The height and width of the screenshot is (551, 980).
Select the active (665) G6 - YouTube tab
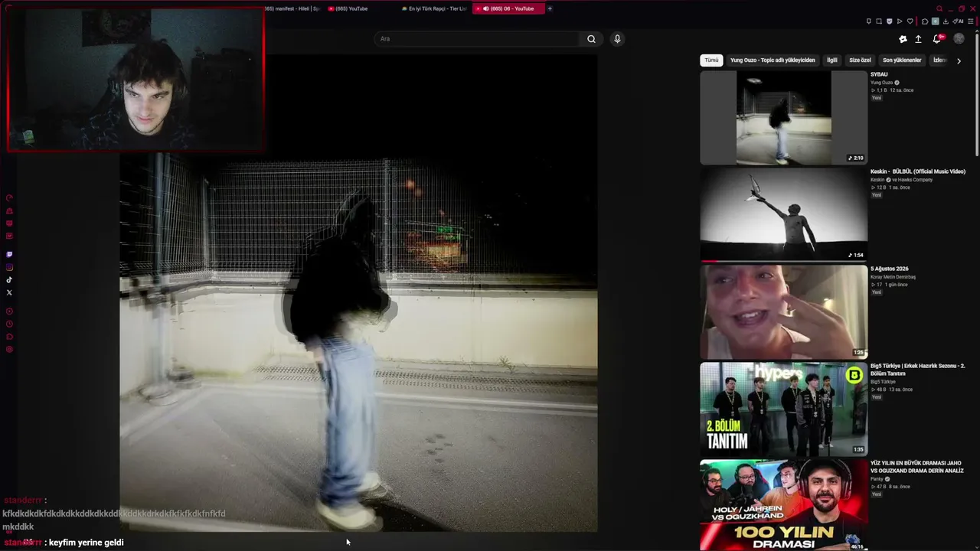click(508, 8)
